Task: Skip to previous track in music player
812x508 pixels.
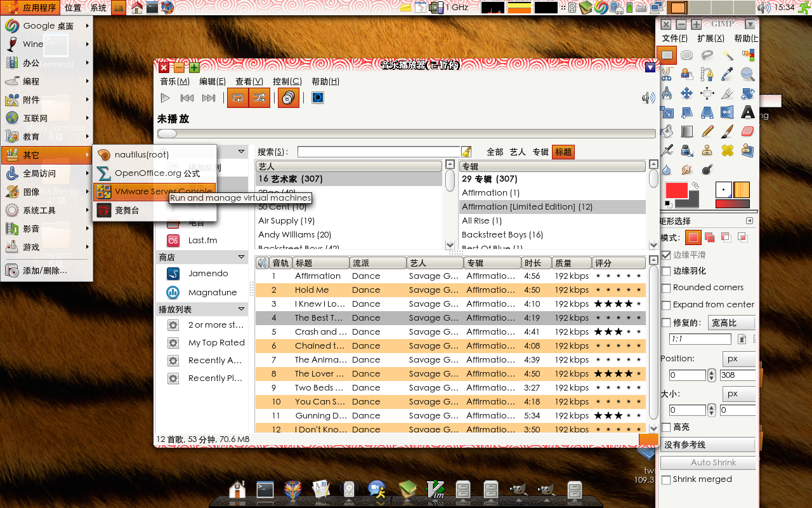Action: (x=187, y=98)
